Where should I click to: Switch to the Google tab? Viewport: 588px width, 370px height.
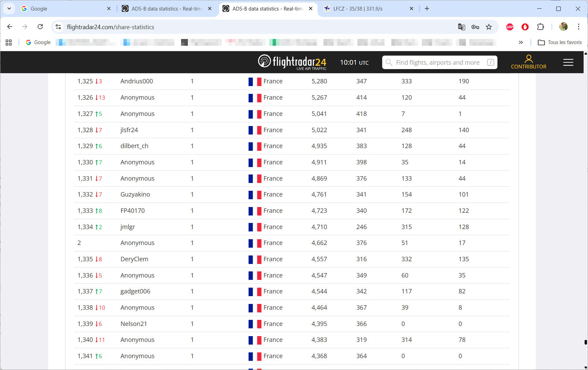pos(64,8)
